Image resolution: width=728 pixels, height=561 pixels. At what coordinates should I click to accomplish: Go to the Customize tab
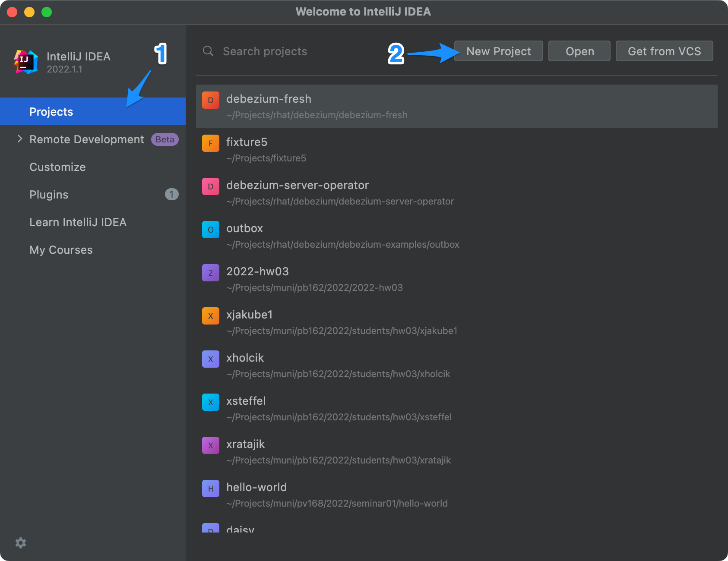(93, 167)
